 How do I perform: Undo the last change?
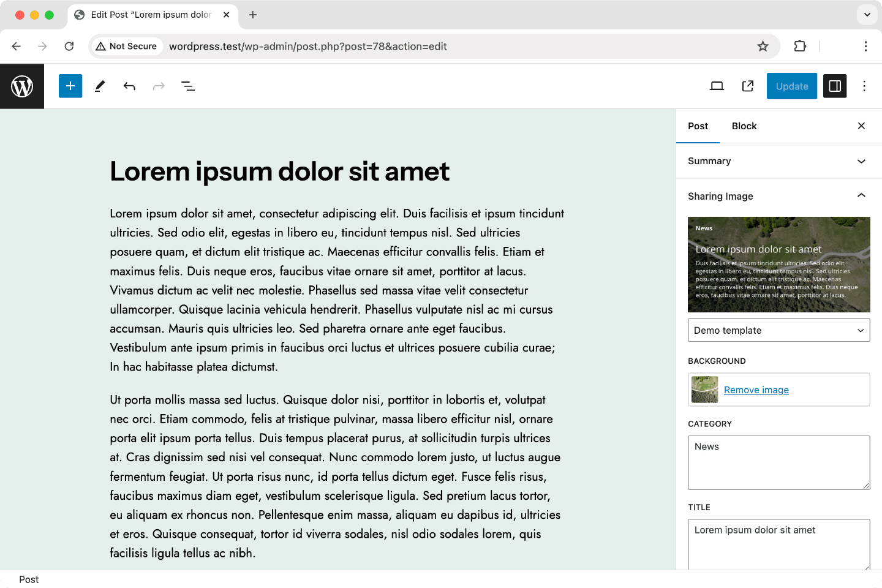click(129, 86)
